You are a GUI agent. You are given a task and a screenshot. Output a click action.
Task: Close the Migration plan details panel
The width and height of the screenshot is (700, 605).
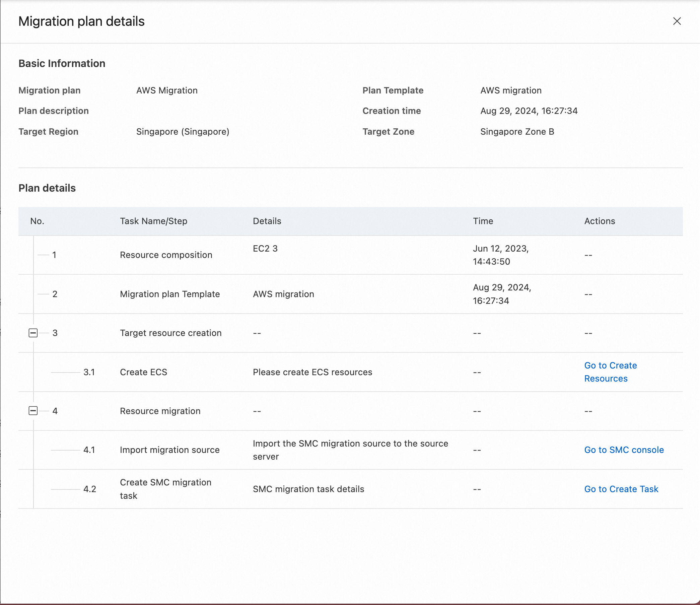point(677,21)
